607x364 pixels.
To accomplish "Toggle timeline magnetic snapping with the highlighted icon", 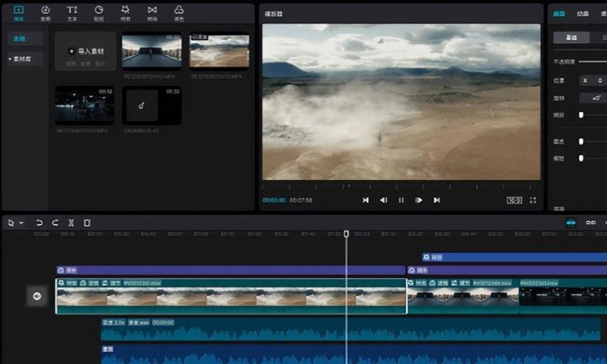I will tap(571, 223).
